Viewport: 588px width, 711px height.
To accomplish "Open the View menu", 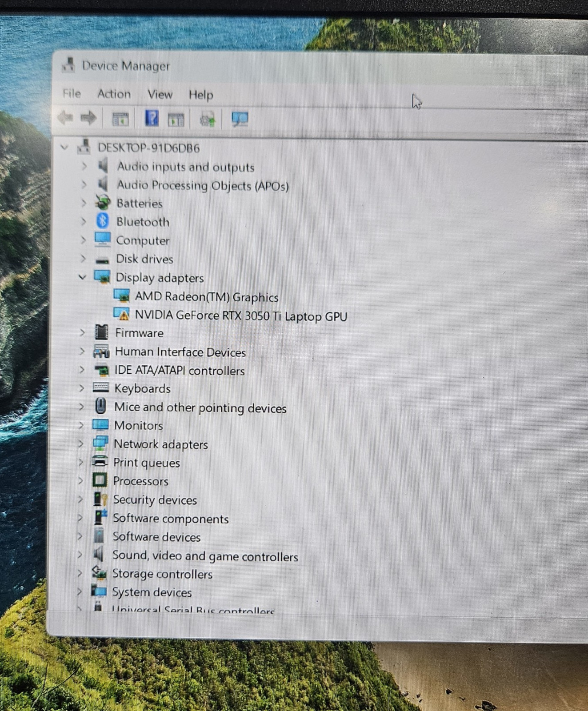I will point(160,94).
